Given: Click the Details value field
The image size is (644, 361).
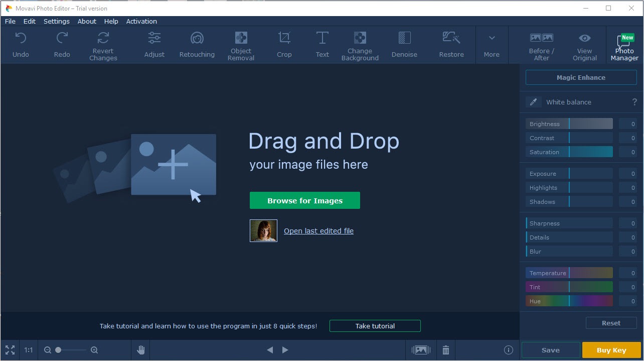Looking at the screenshot, I should tap(628, 237).
